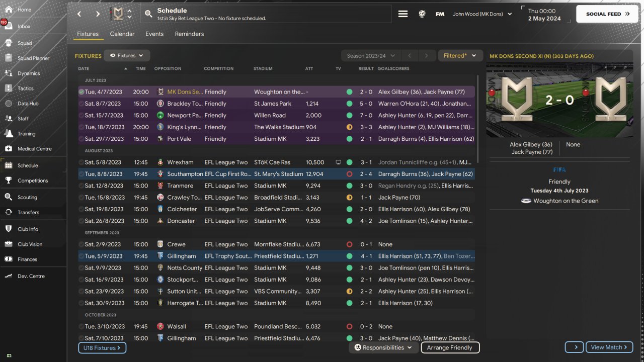644x362 pixels.
Task: Navigate back with the left arrow
Action: tap(79, 14)
